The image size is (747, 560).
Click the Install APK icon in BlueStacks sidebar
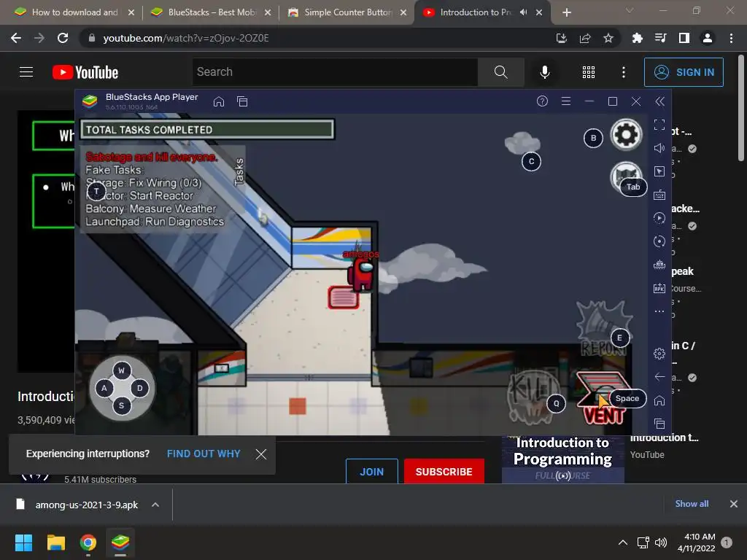(659, 288)
